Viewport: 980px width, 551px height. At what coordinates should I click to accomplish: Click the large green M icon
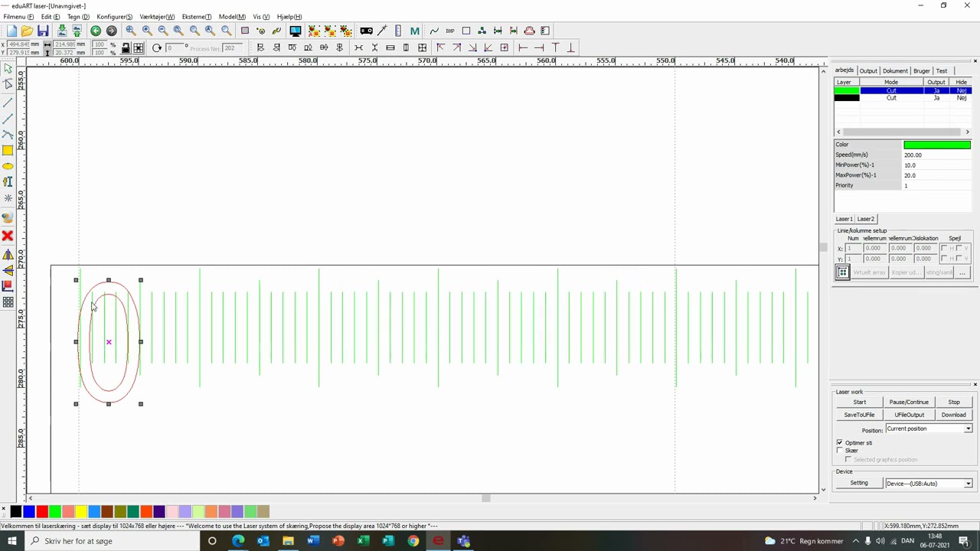pyautogui.click(x=414, y=31)
